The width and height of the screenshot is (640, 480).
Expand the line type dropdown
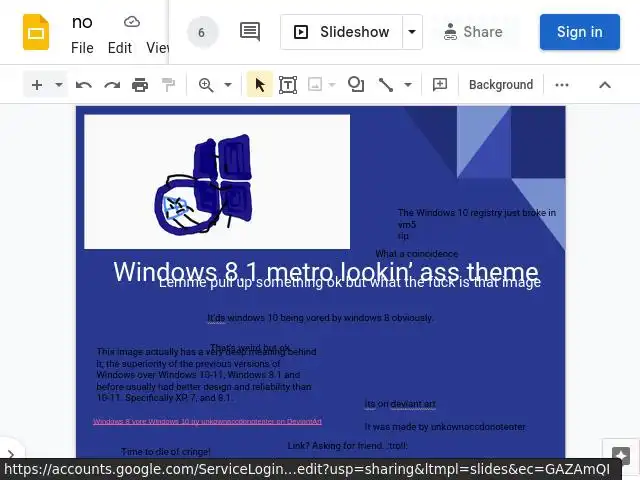pyautogui.click(x=407, y=85)
